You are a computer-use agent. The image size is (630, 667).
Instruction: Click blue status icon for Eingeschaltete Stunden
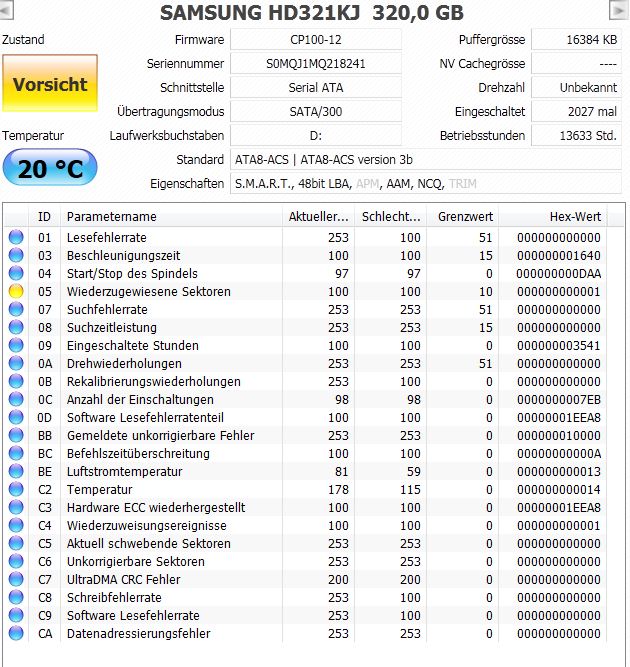16,345
